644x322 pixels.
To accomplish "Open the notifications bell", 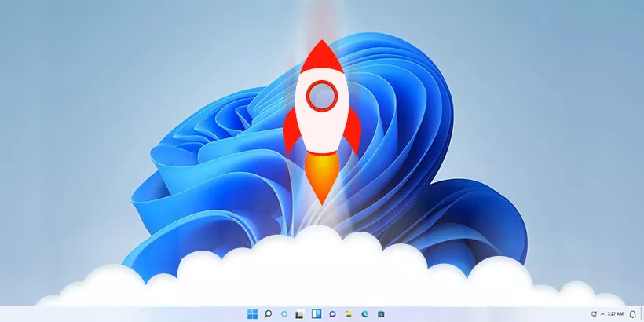I will (632, 314).
